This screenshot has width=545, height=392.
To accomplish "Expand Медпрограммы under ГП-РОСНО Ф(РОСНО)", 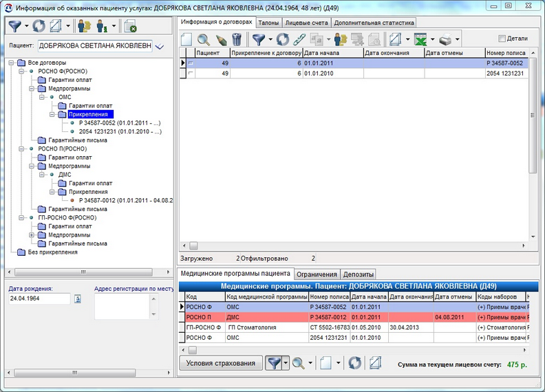I will (x=32, y=235).
